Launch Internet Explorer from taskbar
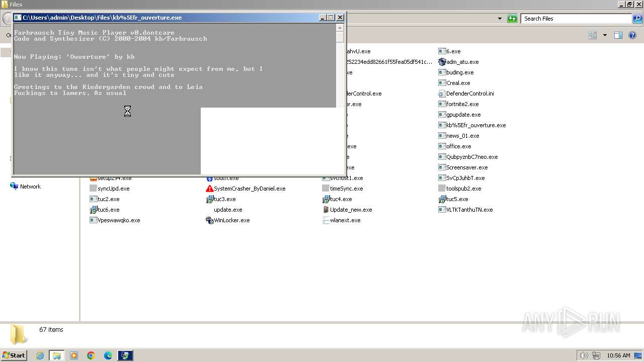Viewport: 644px width, 362px height. (40, 355)
